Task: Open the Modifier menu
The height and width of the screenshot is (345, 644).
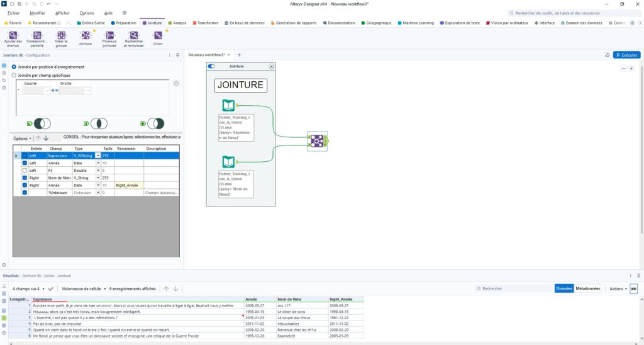Action: 37,13
